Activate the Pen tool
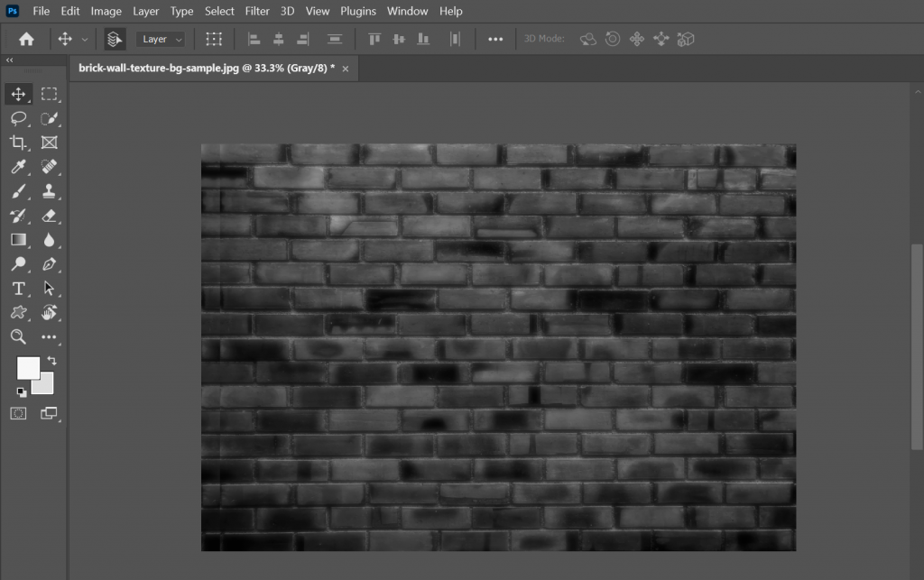Screen dimensions: 924x580 pyautogui.click(x=49, y=264)
